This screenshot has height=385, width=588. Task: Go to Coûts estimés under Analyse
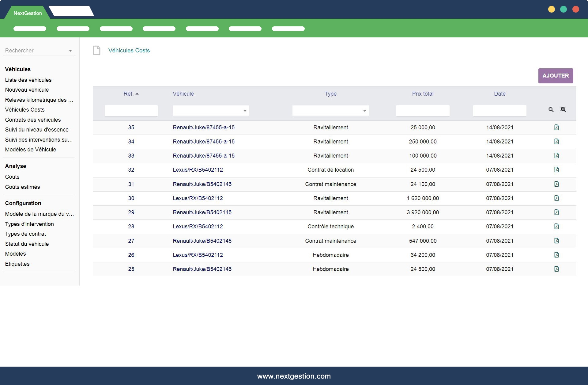(x=22, y=187)
